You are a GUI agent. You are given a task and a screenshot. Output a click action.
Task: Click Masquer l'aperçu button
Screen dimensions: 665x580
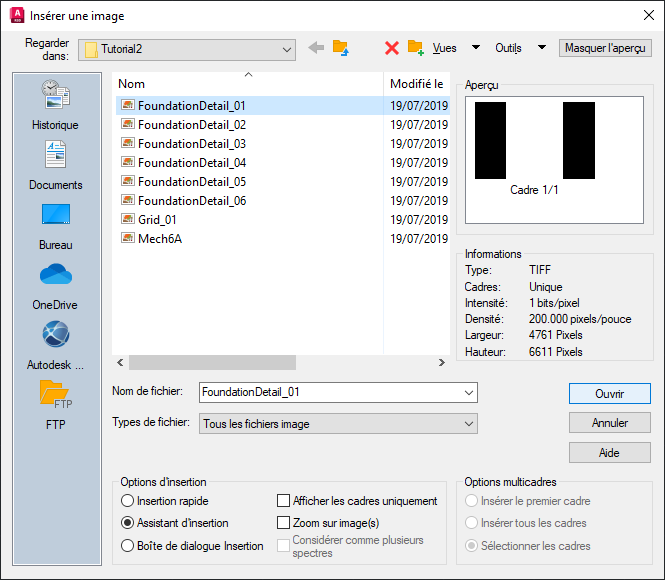[605, 48]
